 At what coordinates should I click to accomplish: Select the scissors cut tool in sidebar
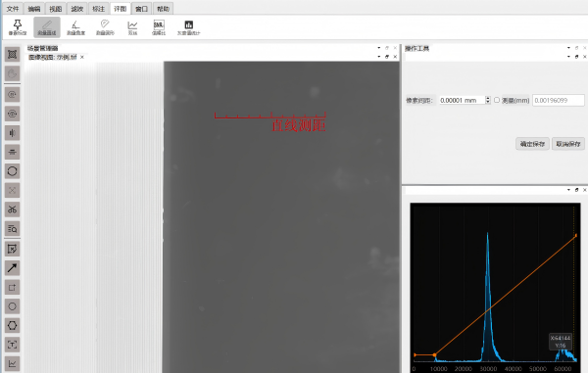(x=13, y=209)
